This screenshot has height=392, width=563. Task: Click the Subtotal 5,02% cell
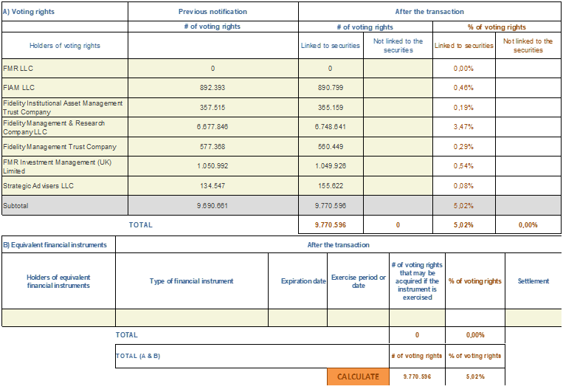[x=463, y=206]
